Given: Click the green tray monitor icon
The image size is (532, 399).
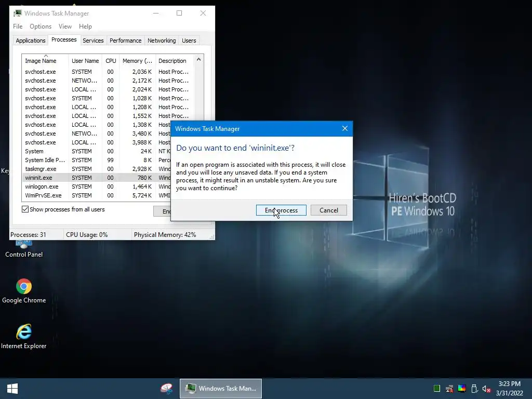Looking at the screenshot, I should pyautogui.click(x=436, y=389).
